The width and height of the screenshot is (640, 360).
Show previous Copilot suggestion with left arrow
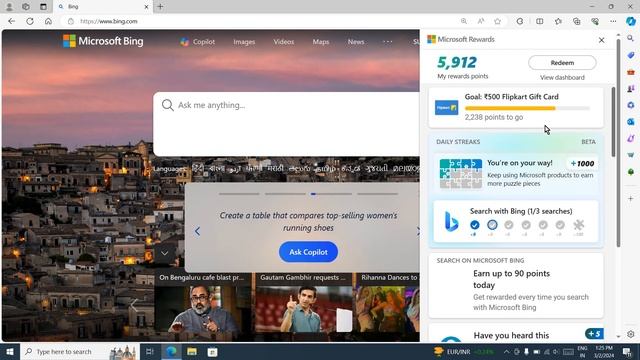point(198,231)
